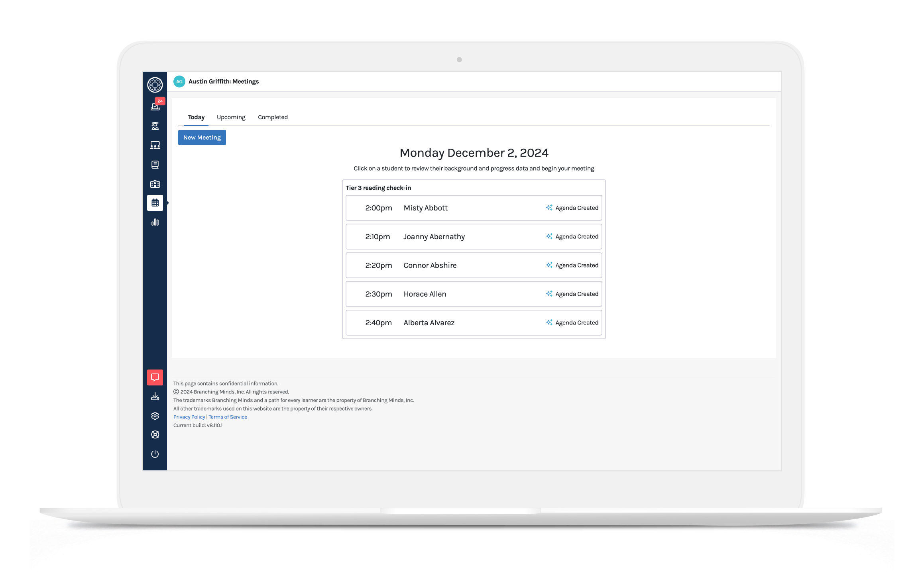Click Agenda Created label for Horace Allen
This screenshot has height=572, width=924.
[577, 294]
